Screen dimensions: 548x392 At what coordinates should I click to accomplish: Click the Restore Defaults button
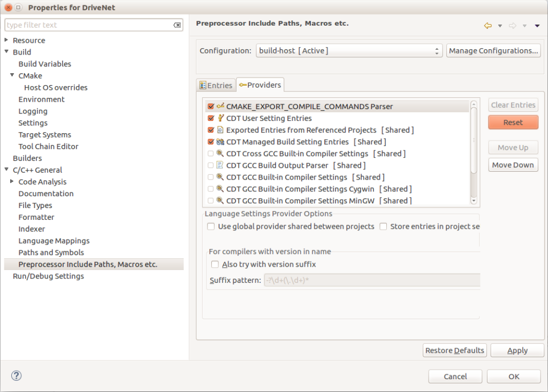[454, 350]
